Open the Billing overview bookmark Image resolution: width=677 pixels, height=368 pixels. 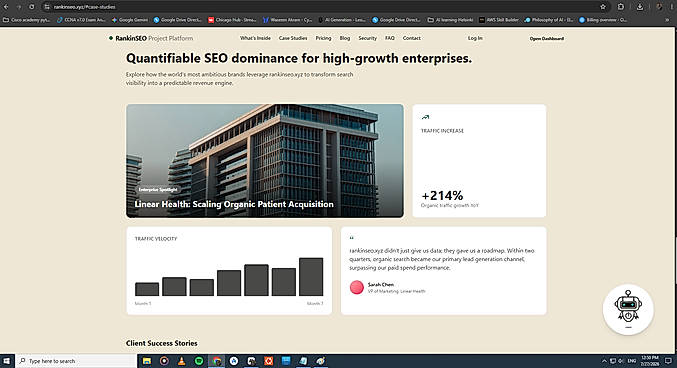tap(603, 20)
